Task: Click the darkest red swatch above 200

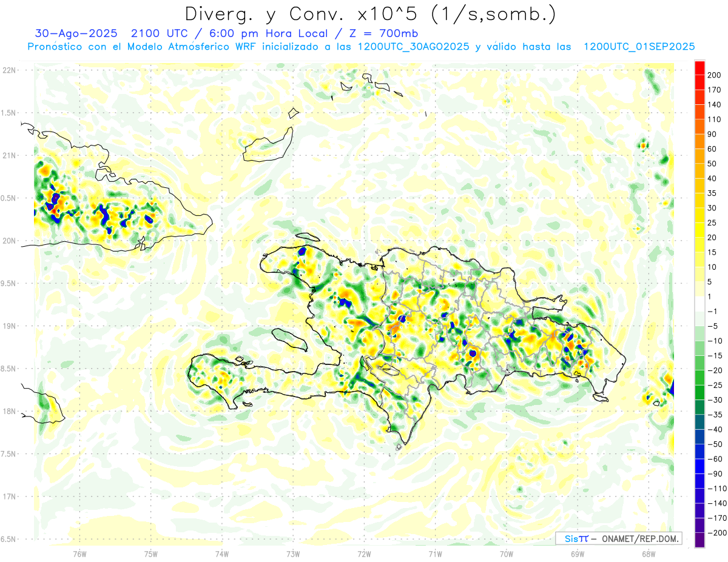Action: tap(699, 67)
